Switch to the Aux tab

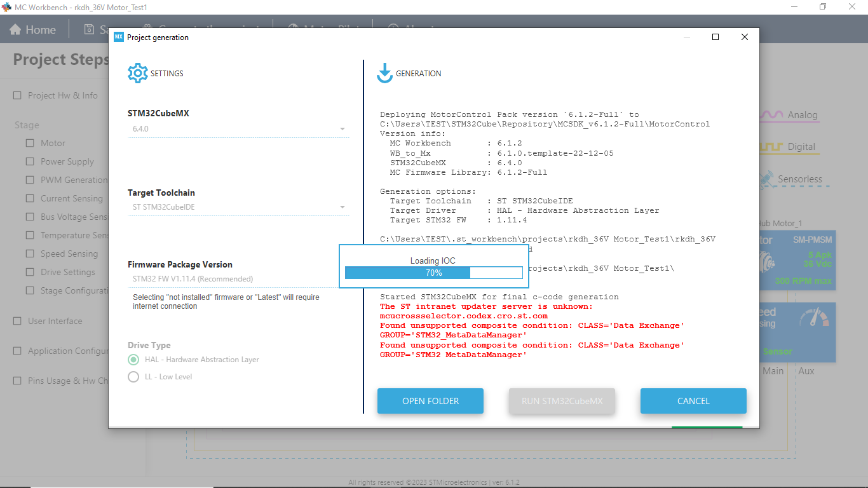pyautogui.click(x=806, y=370)
